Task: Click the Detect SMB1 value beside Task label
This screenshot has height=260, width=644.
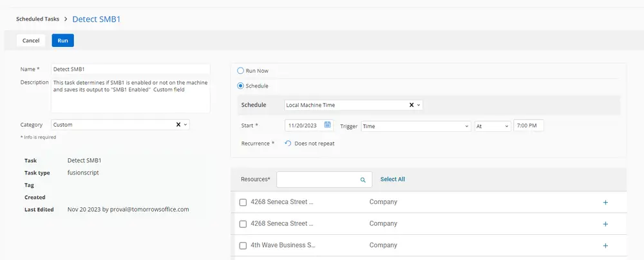Action: point(84,160)
